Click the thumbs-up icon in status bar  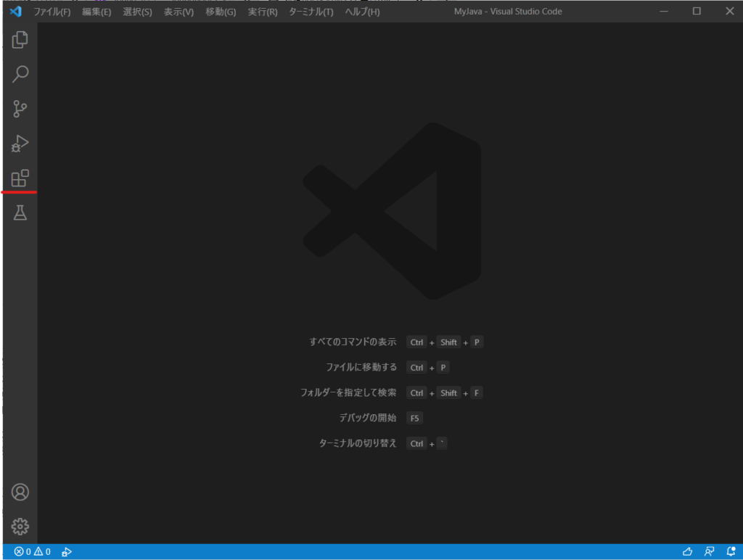tap(687, 552)
